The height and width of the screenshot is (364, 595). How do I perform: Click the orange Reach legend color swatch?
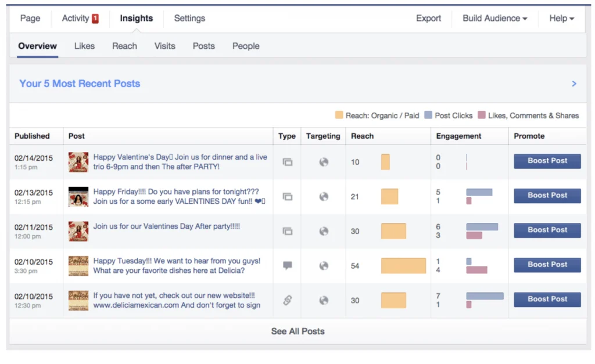(339, 115)
